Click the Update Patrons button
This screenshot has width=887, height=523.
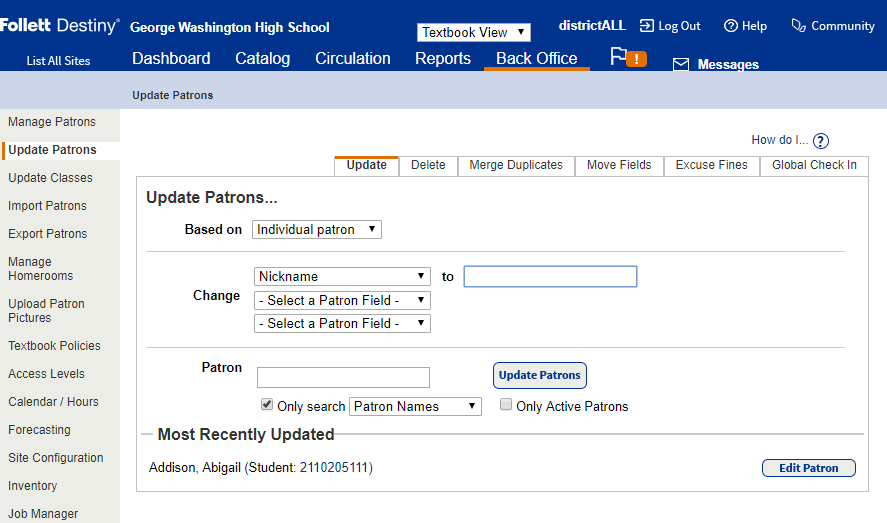(x=539, y=375)
